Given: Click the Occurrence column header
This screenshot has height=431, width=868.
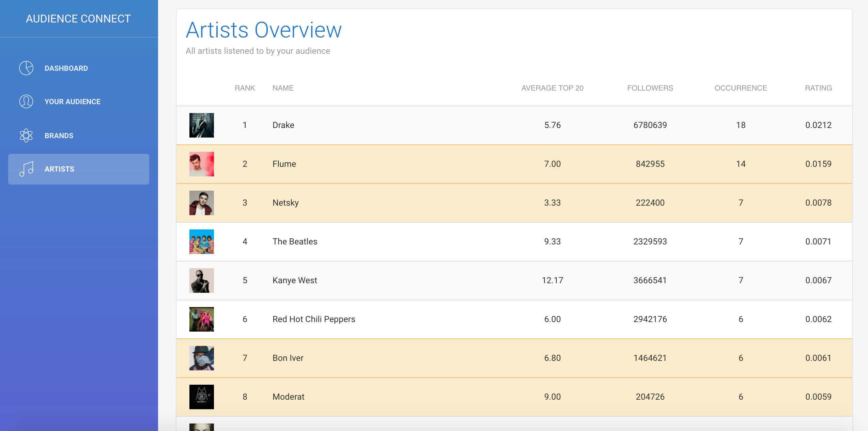Looking at the screenshot, I should pyautogui.click(x=741, y=88).
